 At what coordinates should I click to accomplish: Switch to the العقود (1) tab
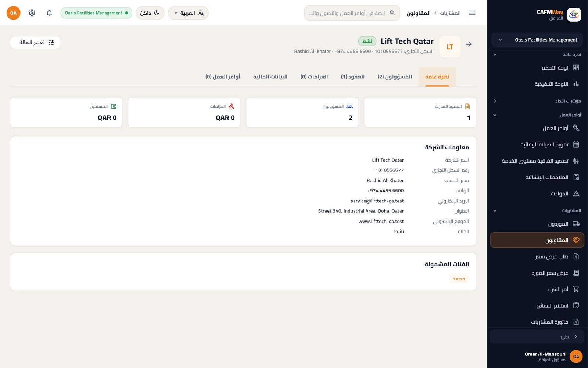pyautogui.click(x=353, y=77)
